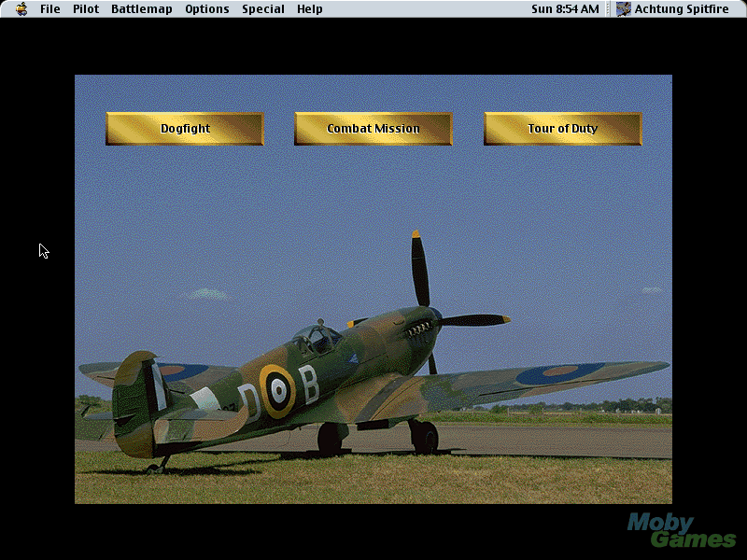Screen dimensions: 747x560
Task: Open the Achtung Spitfire application menu
Action: [x=672, y=9]
